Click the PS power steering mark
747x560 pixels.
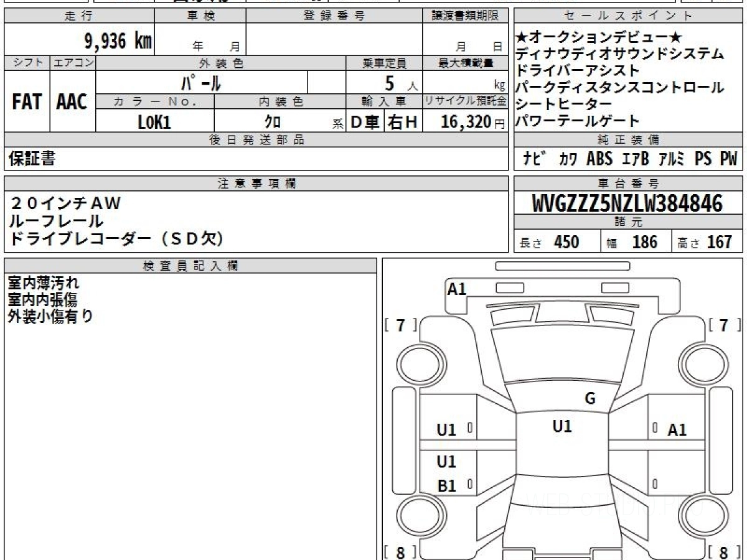pyautogui.click(x=703, y=159)
